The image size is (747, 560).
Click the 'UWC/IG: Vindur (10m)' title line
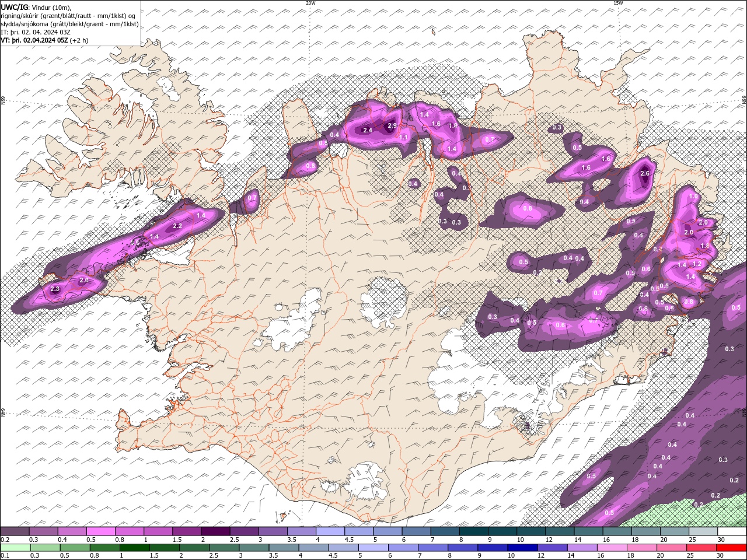(36, 7)
